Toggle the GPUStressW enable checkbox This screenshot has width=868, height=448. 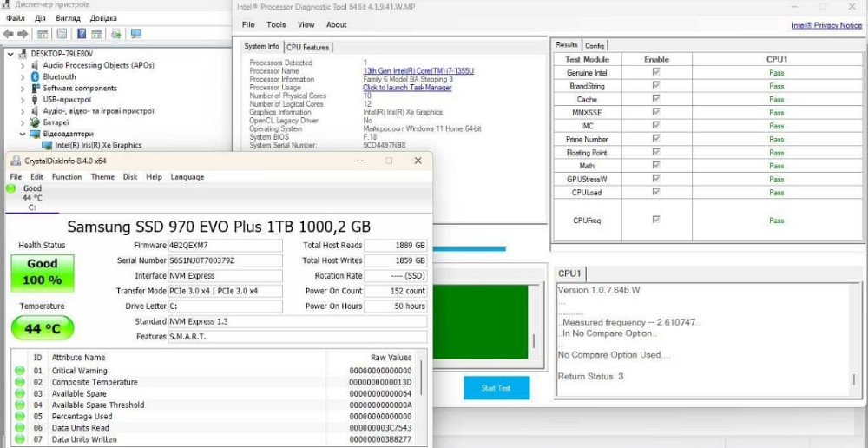[x=656, y=178]
